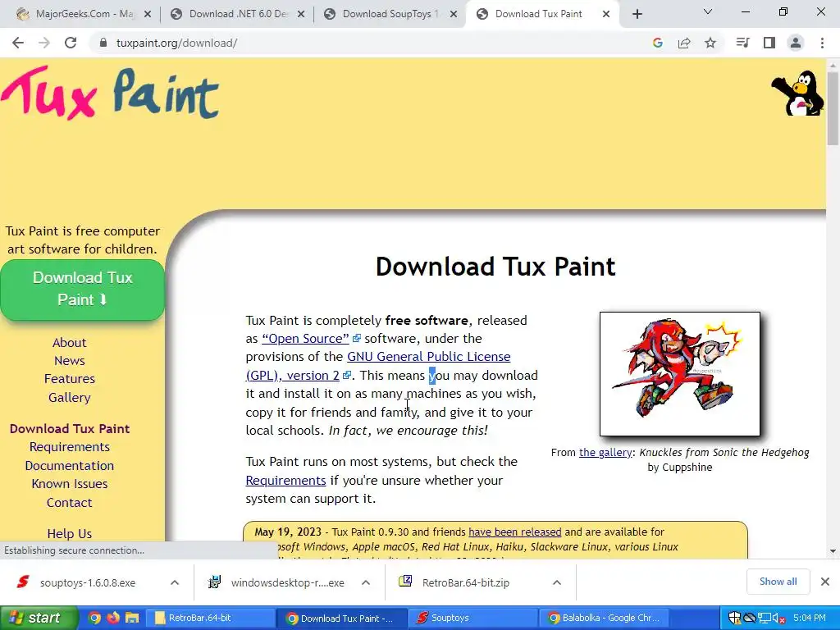Open the "have been released" link

pos(515,532)
